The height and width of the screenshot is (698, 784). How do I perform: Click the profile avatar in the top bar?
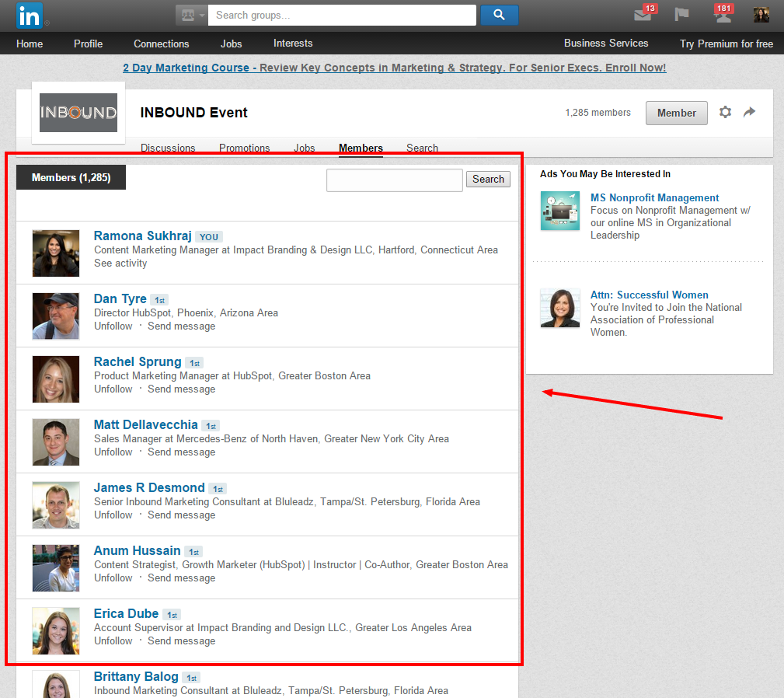pyautogui.click(x=761, y=15)
